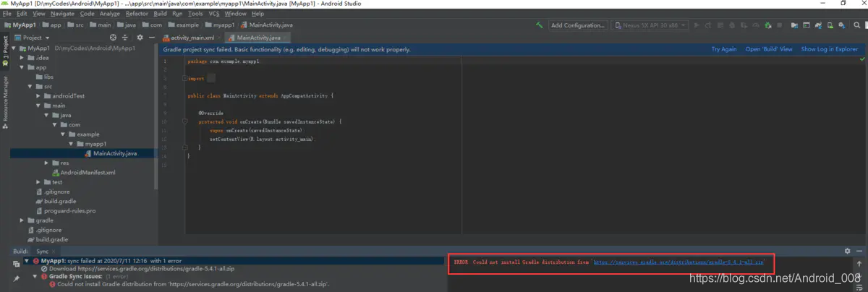
Task: Expand the import fold in editor
Action: tap(186, 78)
